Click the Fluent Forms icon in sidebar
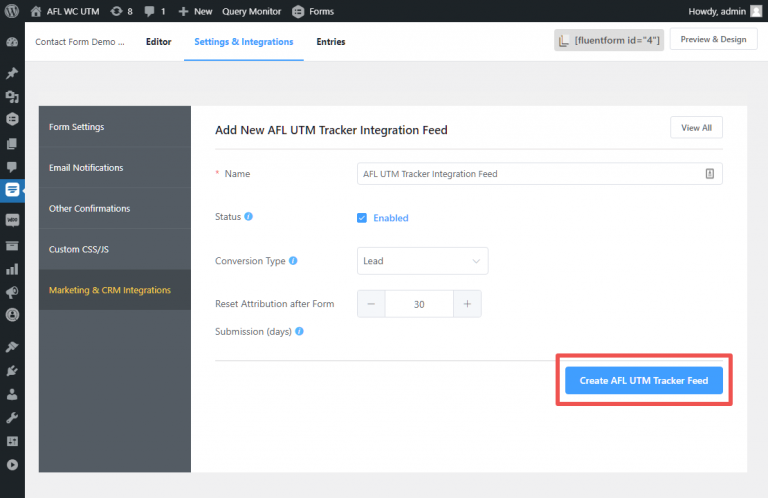 point(12,189)
